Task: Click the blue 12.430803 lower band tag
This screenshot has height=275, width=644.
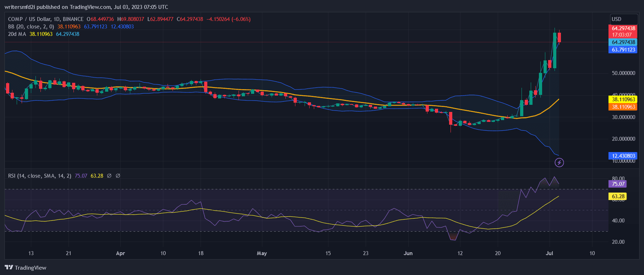Action: tap(623, 156)
